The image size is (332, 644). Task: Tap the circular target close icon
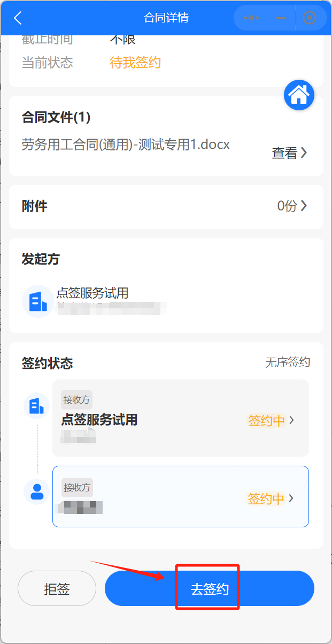(310, 18)
